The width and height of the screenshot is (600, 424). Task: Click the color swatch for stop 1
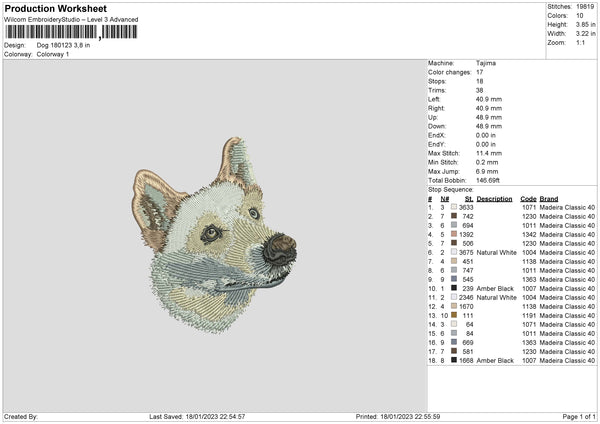(454, 207)
